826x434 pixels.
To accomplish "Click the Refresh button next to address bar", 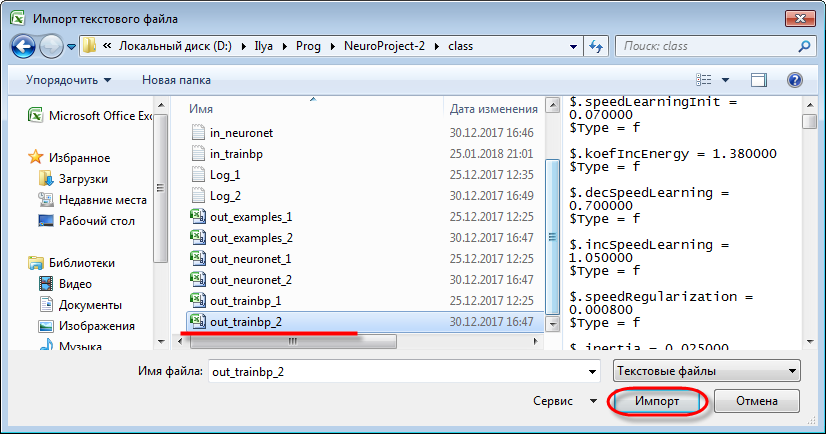I will [x=596, y=46].
